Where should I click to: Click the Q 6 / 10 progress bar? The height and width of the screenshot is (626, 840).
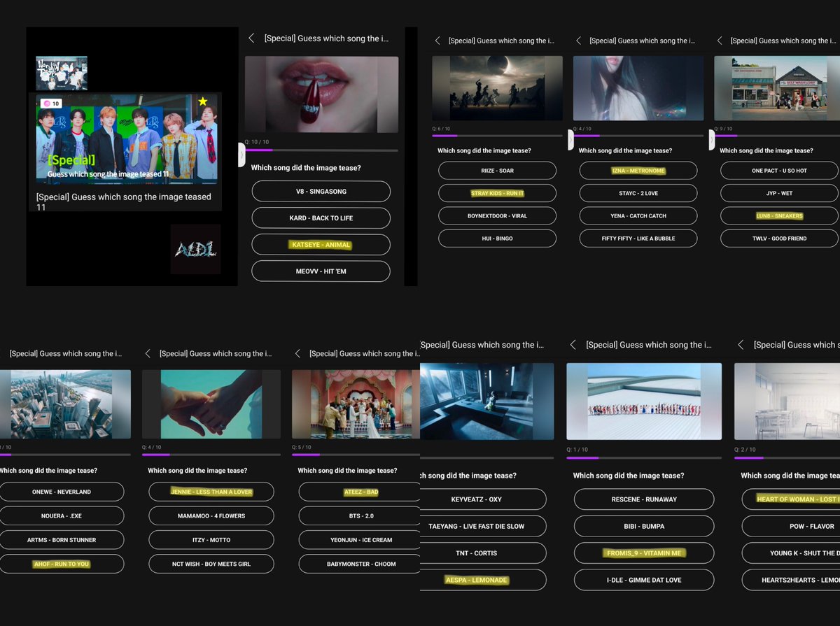pyautogui.click(x=497, y=136)
